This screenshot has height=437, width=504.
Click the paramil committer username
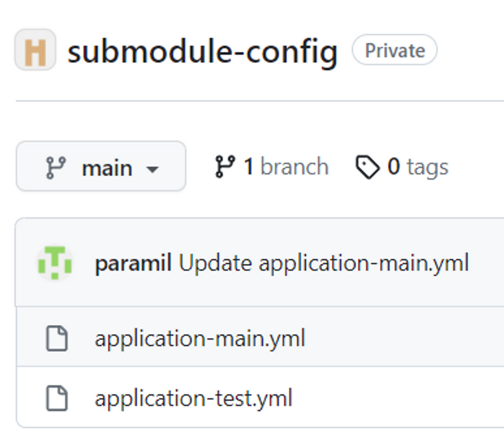[x=134, y=263]
